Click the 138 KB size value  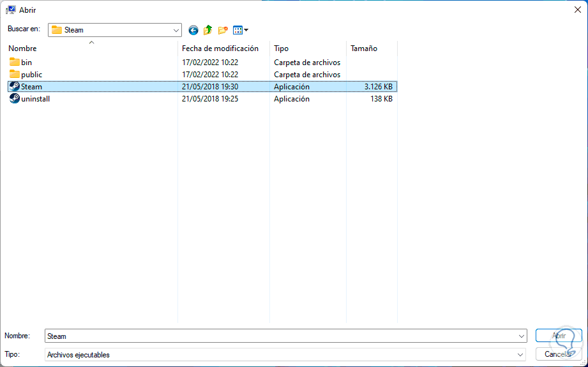click(x=381, y=99)
